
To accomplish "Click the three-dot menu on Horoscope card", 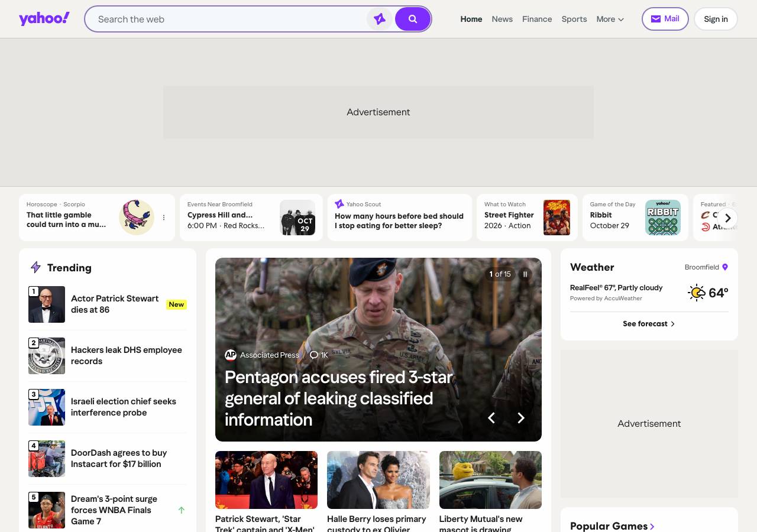I will tap(164, 218).
